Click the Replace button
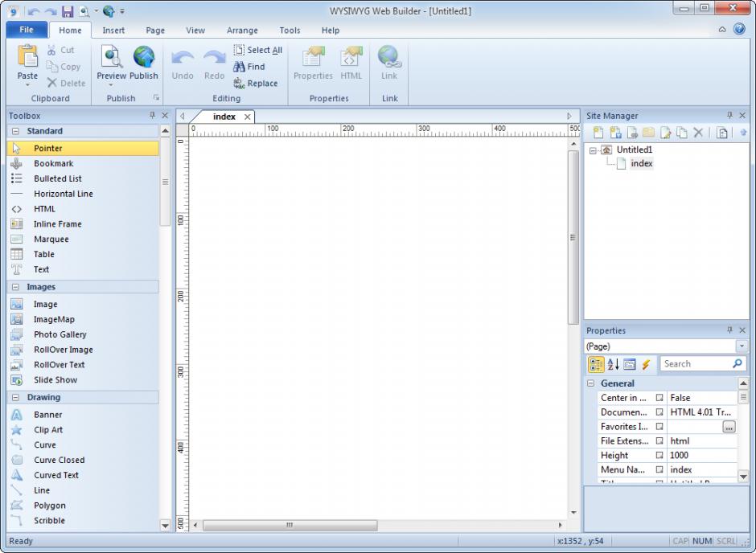The image size is (756, 553). (x=256, y=84)
